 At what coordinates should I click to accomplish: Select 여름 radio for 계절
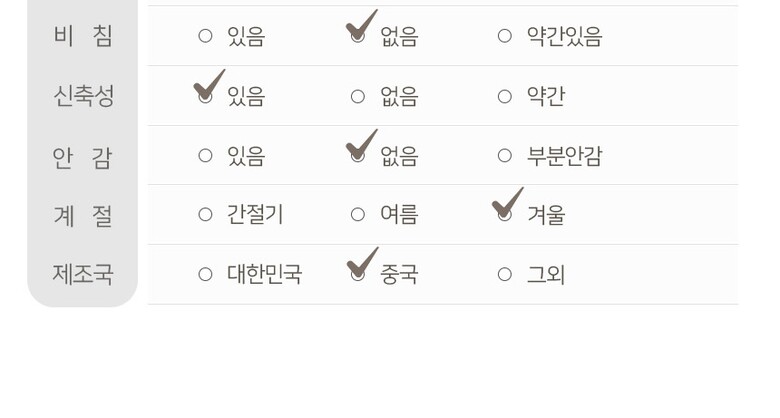point(357,215)
